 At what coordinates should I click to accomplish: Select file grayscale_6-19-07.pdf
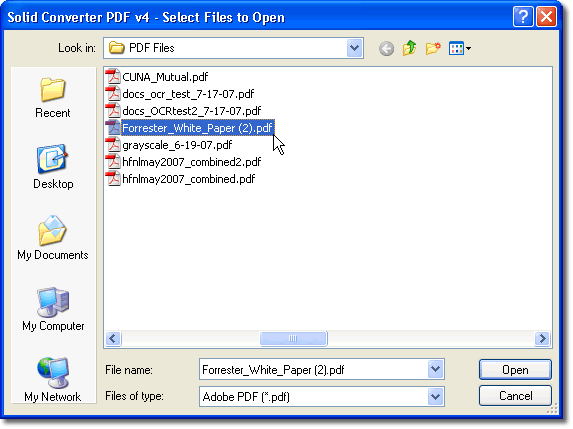coord(177,145)
